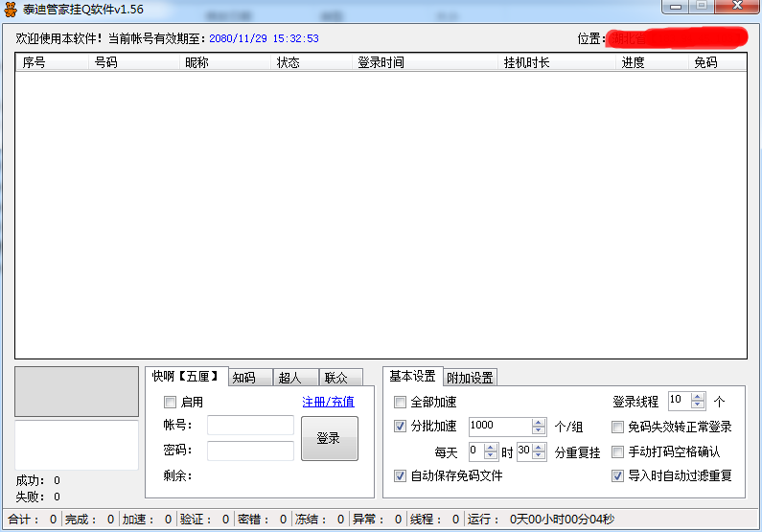Viewport: 762px width, 532px height.
Task: Decrease 个/组 batch size with down arrow
Action: (x=539, y=431)
